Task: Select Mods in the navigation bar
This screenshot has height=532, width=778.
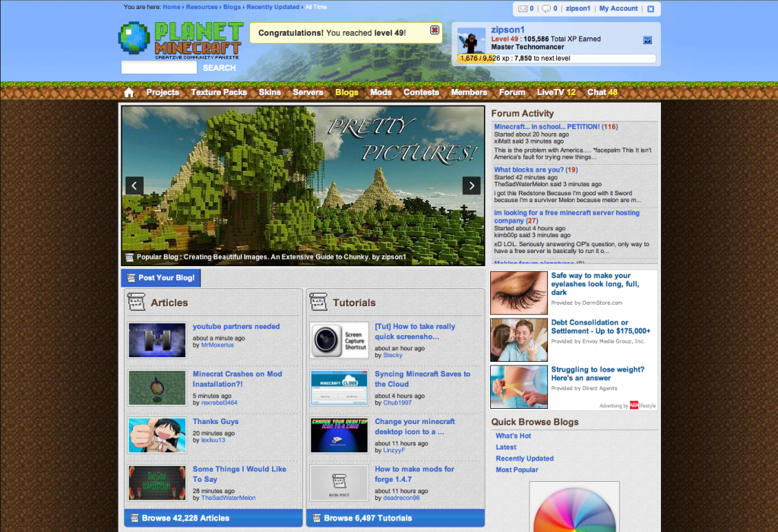Action: point(381,93)
